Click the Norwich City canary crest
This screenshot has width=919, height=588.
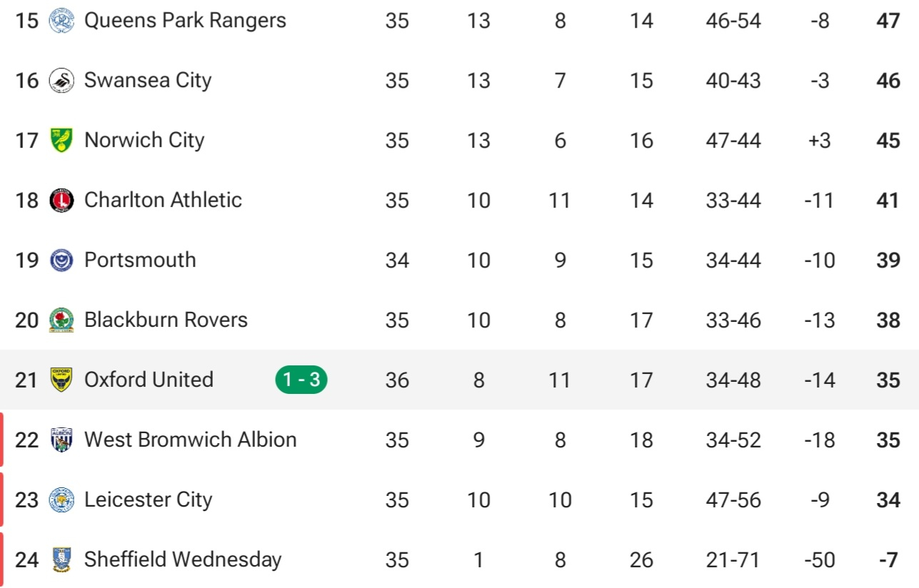[61, 140]
